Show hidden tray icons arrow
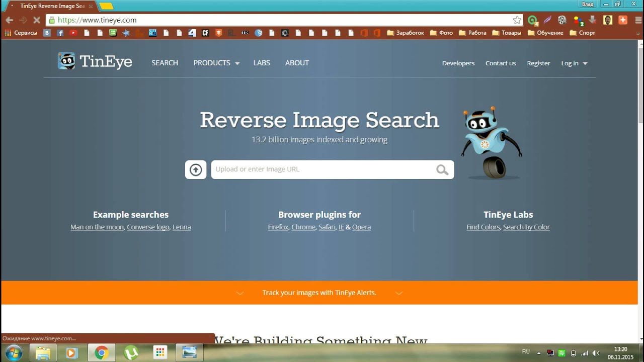The width and height of the screenshot is (644, 362). (x=539, y=353)
